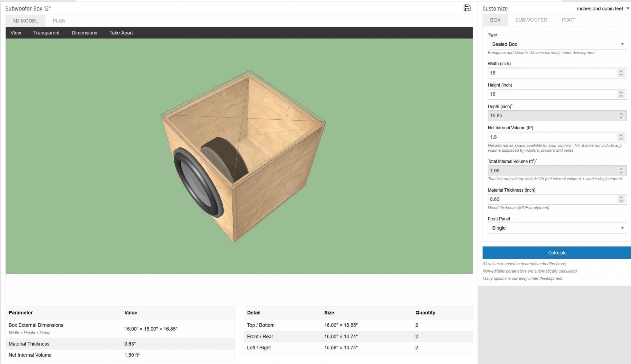Open the Front Panel Single dropdown

557,228
